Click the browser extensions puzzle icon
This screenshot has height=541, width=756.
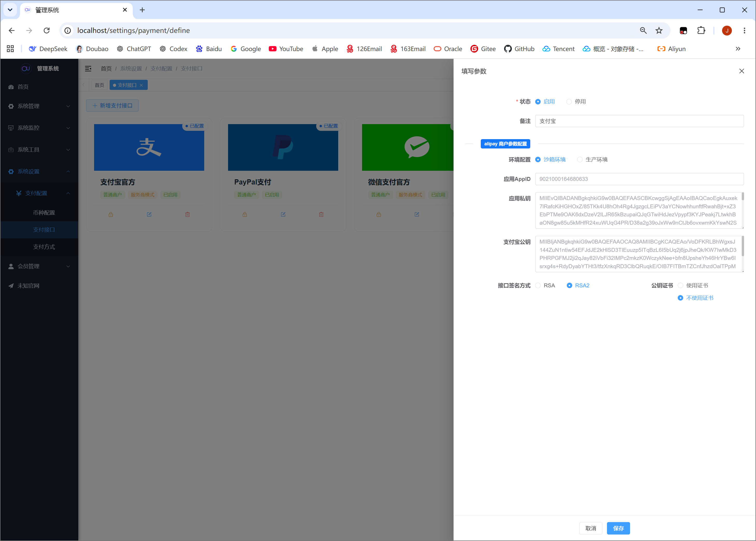click(x=701, y=30)
